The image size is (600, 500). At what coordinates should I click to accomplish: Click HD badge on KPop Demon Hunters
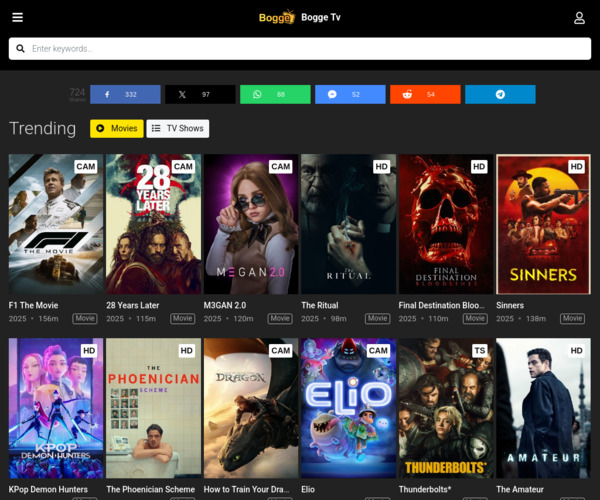89,350
